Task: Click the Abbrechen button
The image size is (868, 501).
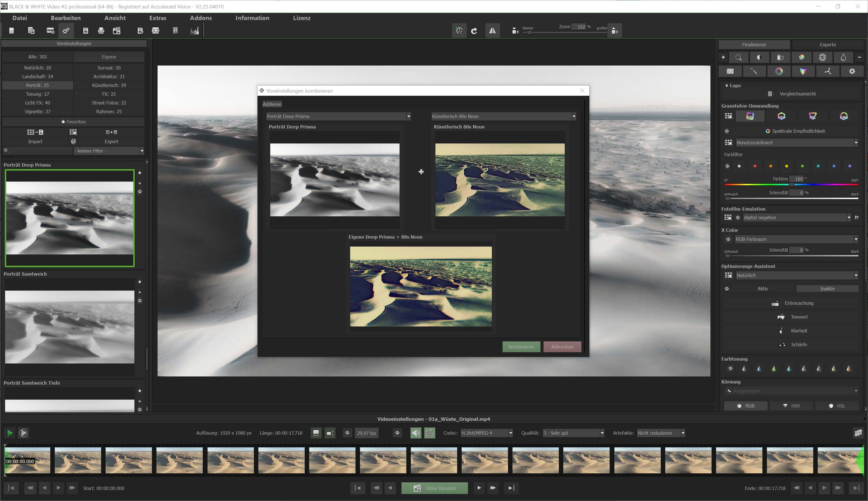Action: pos(562,347)
